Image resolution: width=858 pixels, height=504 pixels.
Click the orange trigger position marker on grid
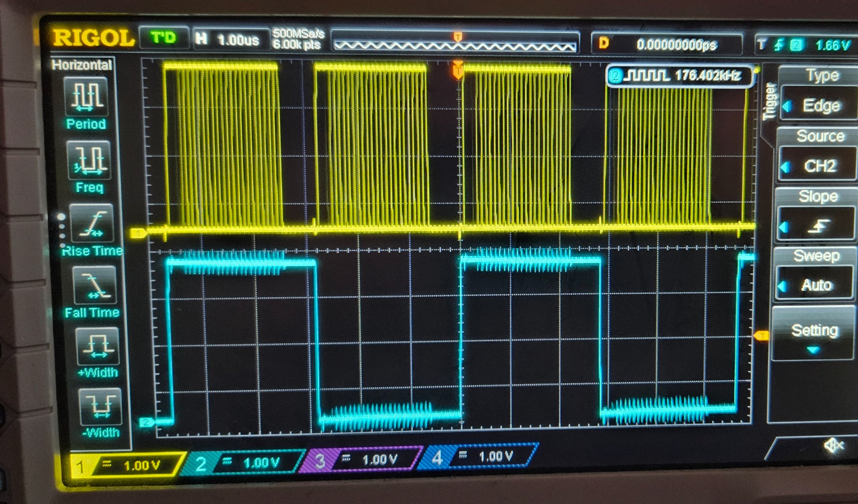click(x=458, y=69)
